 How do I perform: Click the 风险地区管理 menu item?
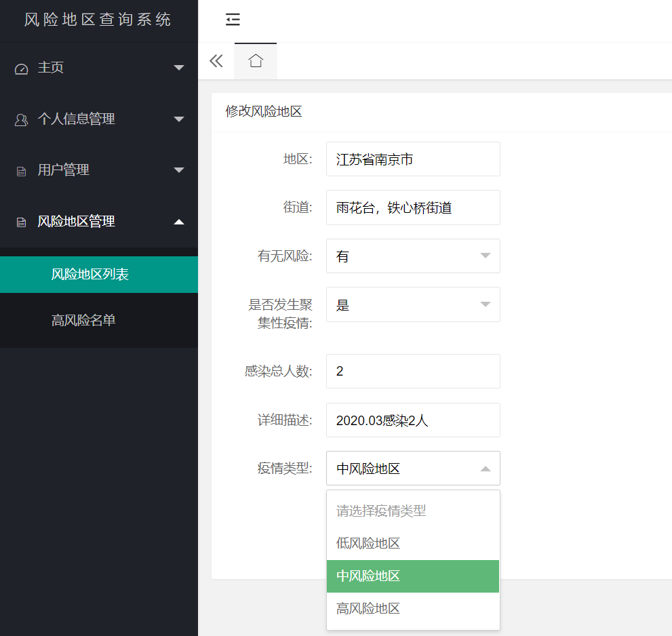pos(99,222)
